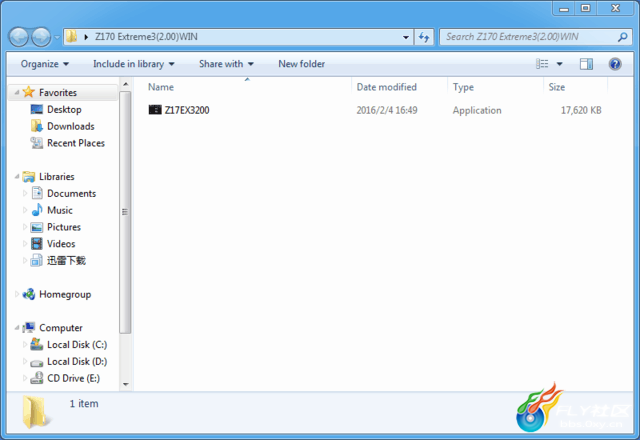The height and width of the screenshot is (440, 640).
Task: Click the Downloads folder icon
Action: [x=37, y=126]
